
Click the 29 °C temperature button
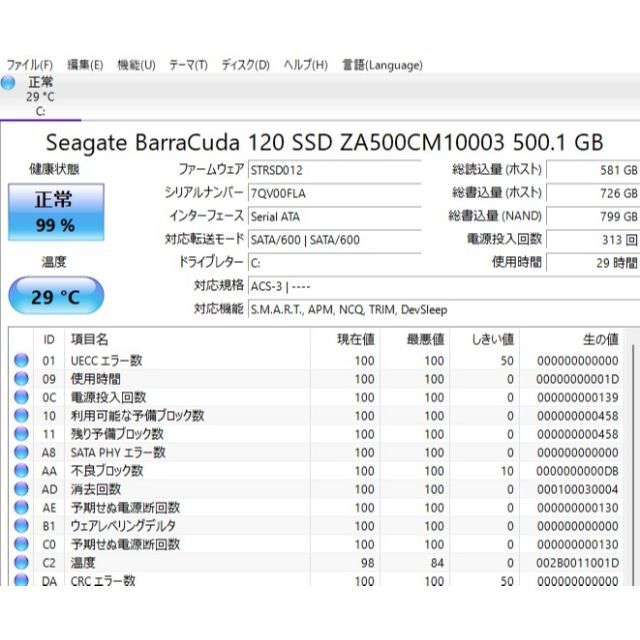click(56, 296)
